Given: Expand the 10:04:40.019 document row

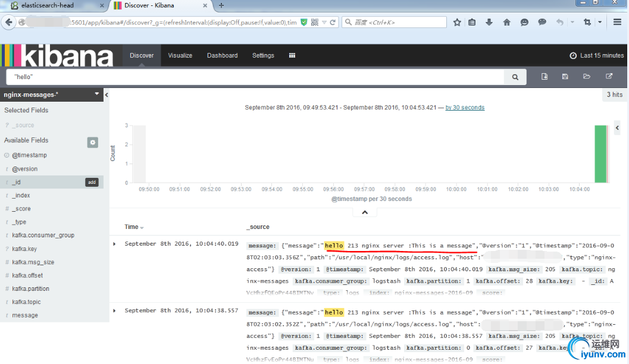Looking at the screenshot, I should (x=114, y=244).
